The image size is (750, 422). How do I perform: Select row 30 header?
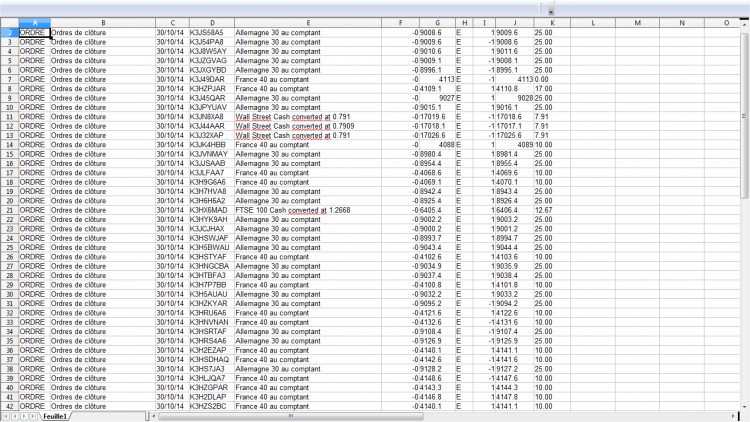10,294
